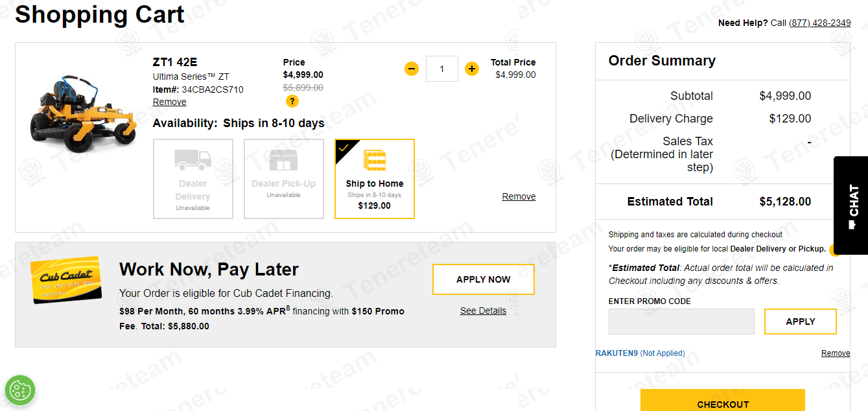The width and height of the screenshot is (868, 411).
Task: Open the cookie preferences icon
Action: (20, 390)
